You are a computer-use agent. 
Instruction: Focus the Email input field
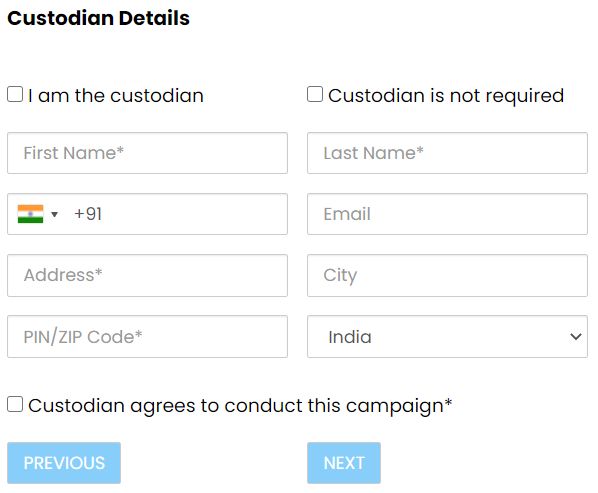447,214
